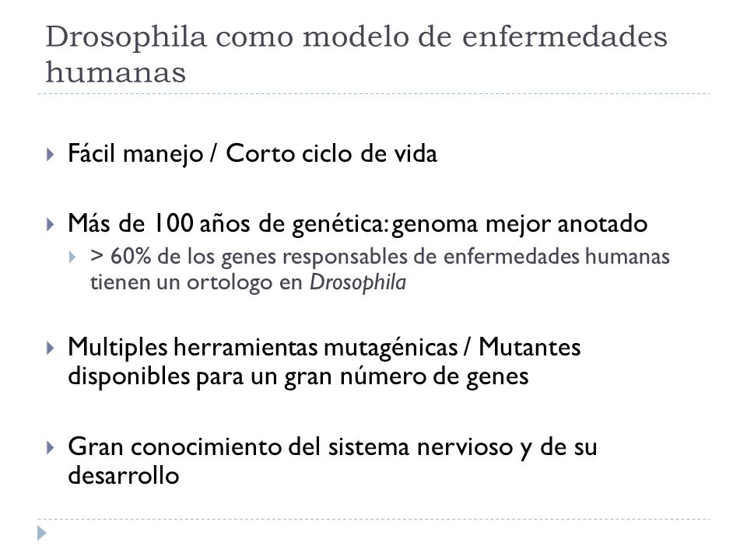Click the text 'Más de 100 años de genética'

pos(226,224)
